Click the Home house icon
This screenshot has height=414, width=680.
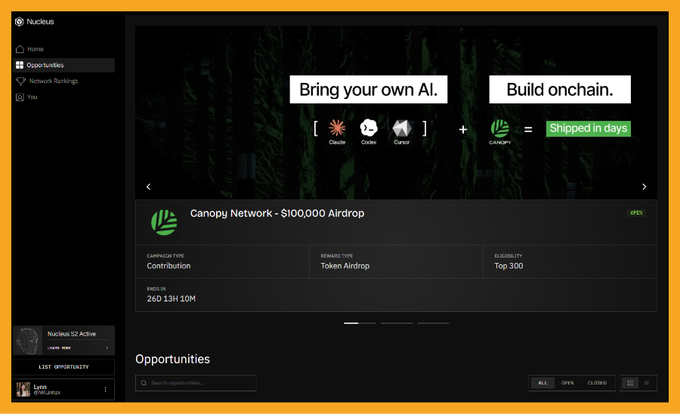(x=20, y=49)
